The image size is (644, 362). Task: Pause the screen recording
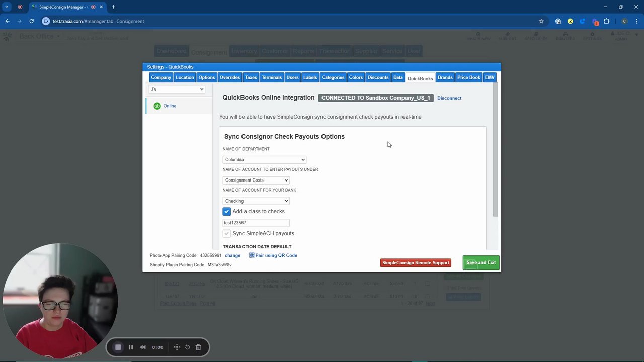pos(131,347)
